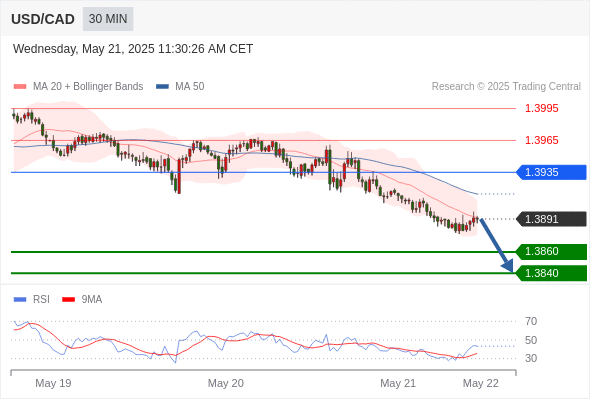Select the 1.3840 target price tag
The image size is (590, 400).
click(551, 273)
